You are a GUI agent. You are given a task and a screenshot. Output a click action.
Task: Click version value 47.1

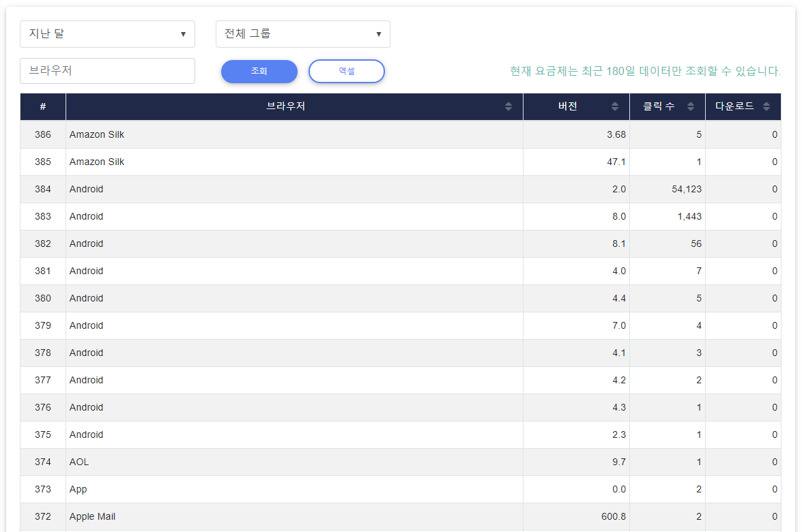point(616,162)
